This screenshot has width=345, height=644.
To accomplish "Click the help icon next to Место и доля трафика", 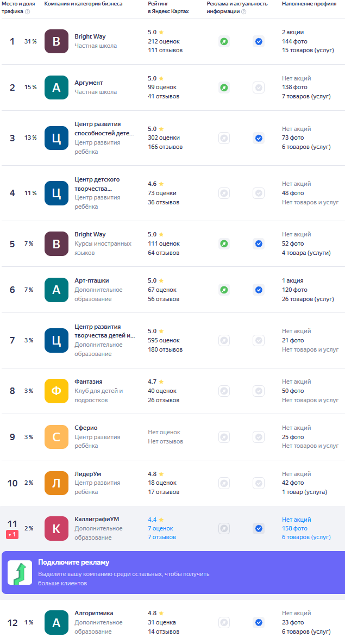I will click(x=28, y=11).
